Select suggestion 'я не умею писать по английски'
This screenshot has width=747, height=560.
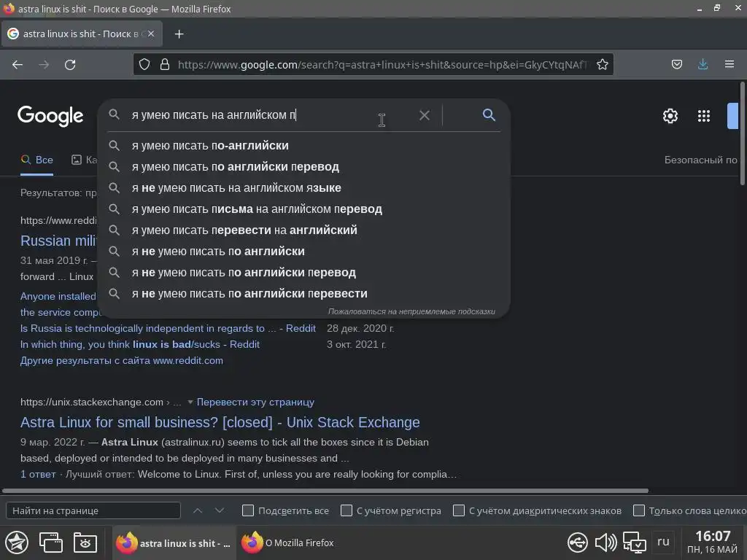[304, 252]
